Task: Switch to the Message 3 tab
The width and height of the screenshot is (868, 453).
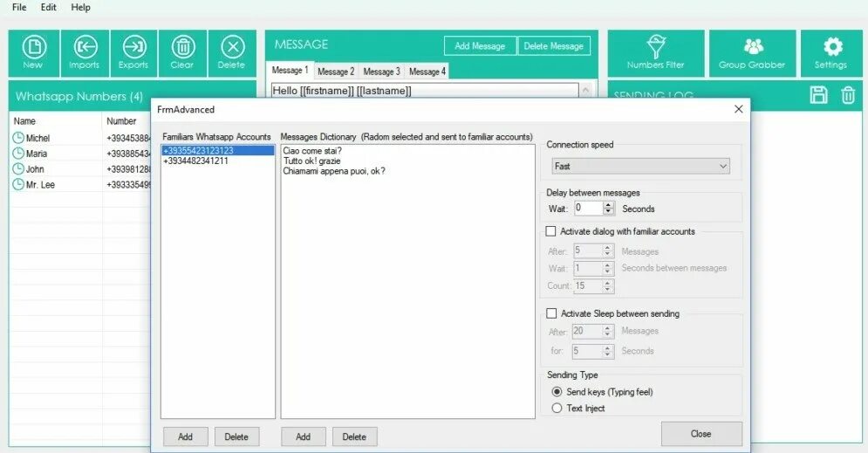Action: tap(382, 72)
